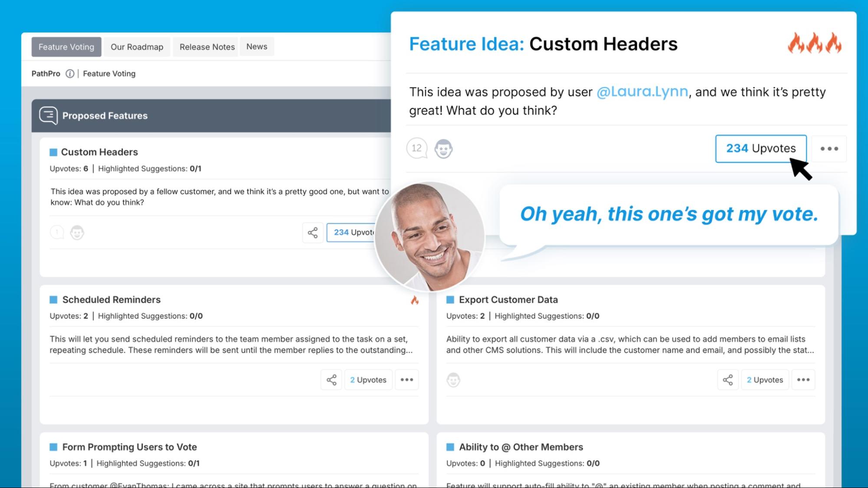Click the fire icon on Scheduled Reminders

click(415, 300)
